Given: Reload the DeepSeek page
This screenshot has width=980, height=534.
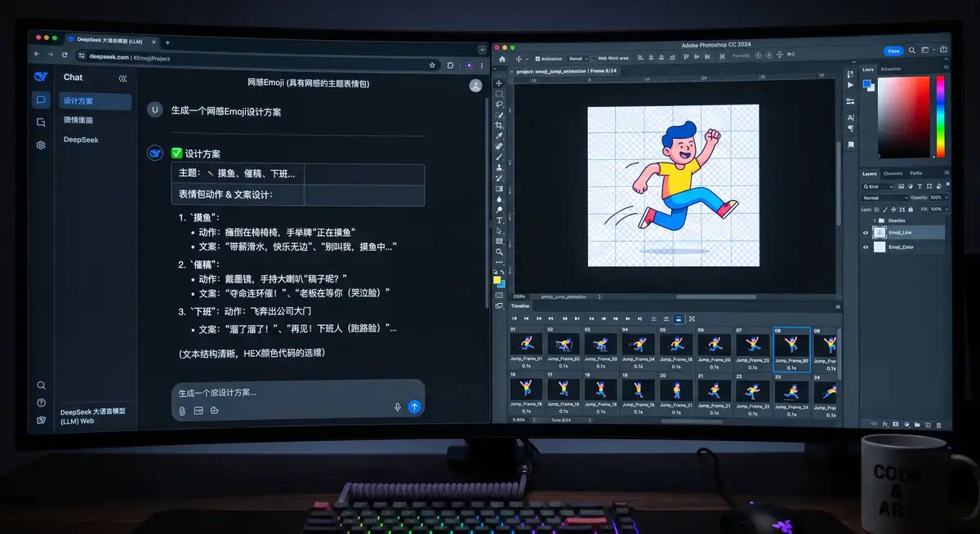Looking at the screenshot, I should click(65, 55).
